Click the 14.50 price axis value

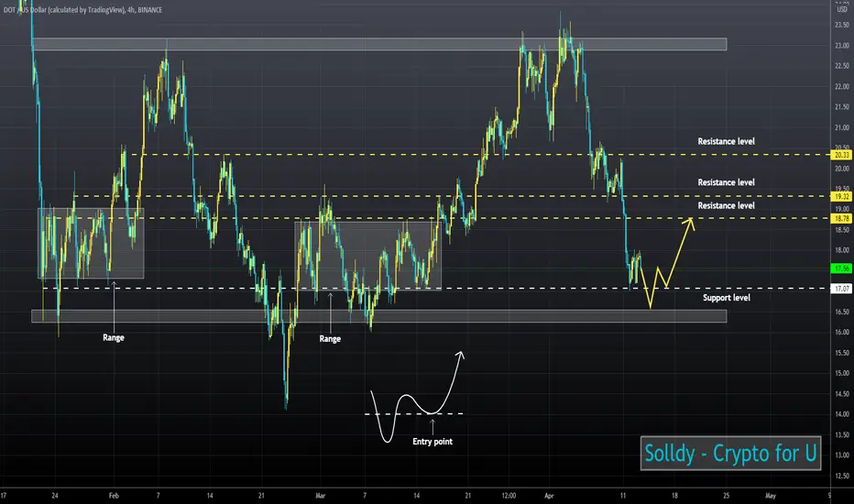pyautogui.click(x=841, y=393)
